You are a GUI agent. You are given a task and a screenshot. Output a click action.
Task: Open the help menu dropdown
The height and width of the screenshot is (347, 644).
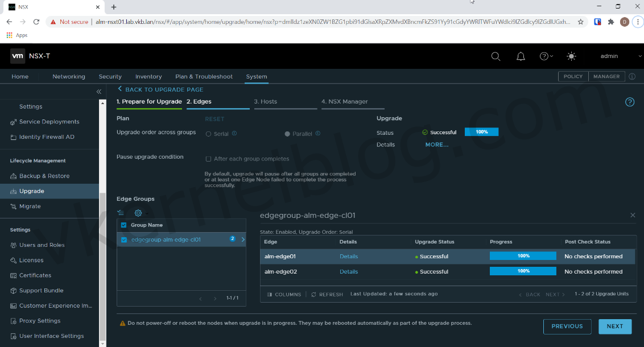click(x=546, y=56)
